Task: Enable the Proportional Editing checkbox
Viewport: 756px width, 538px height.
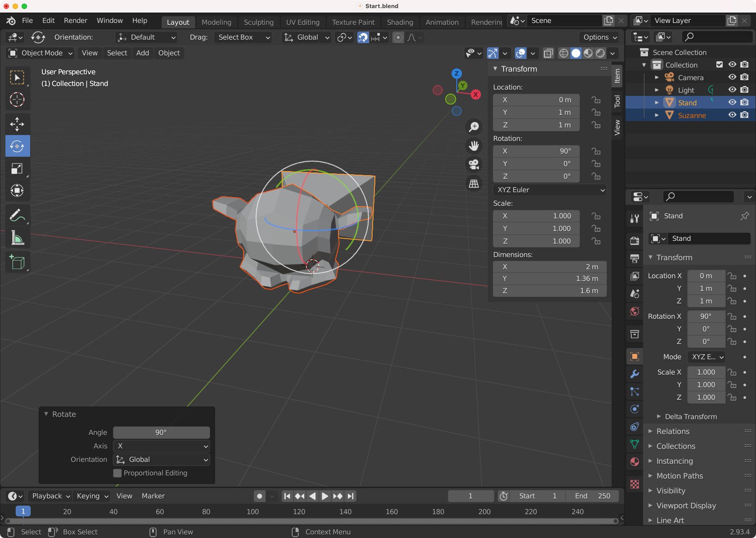Action: coord(117,473)
